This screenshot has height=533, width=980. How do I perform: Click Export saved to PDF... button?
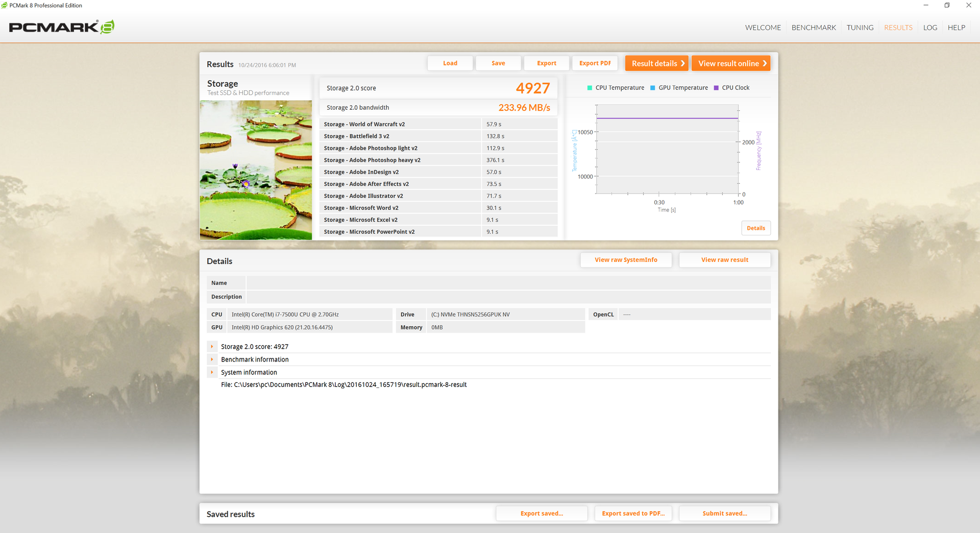633,514
